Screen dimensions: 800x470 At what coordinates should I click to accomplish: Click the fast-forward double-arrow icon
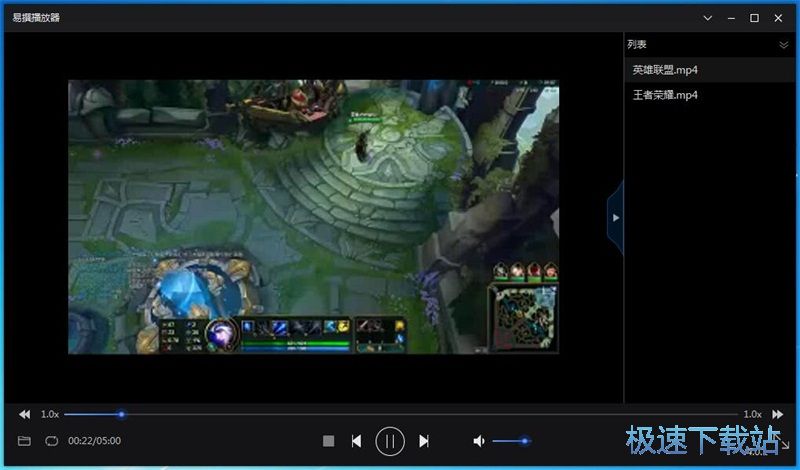(x=778, y=414)
